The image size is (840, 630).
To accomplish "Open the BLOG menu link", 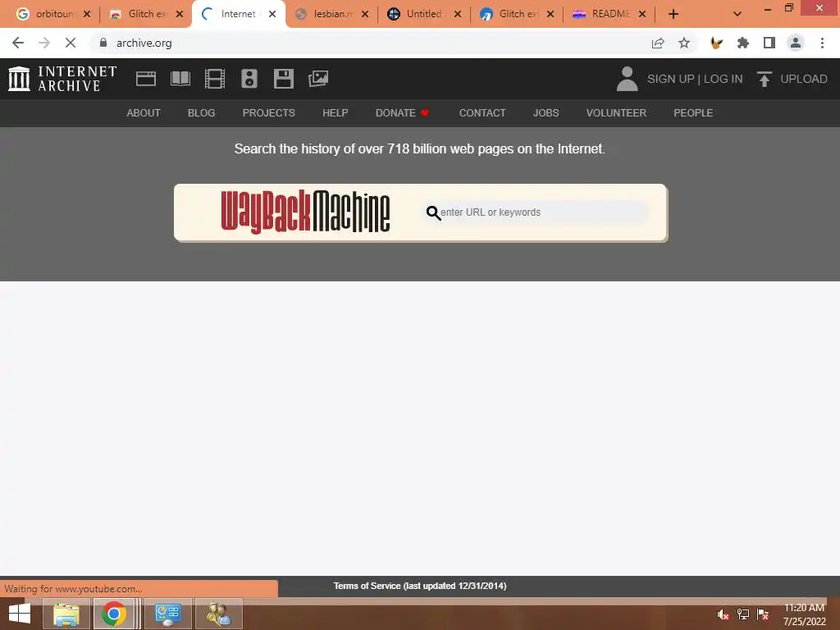I will [202, 113].
